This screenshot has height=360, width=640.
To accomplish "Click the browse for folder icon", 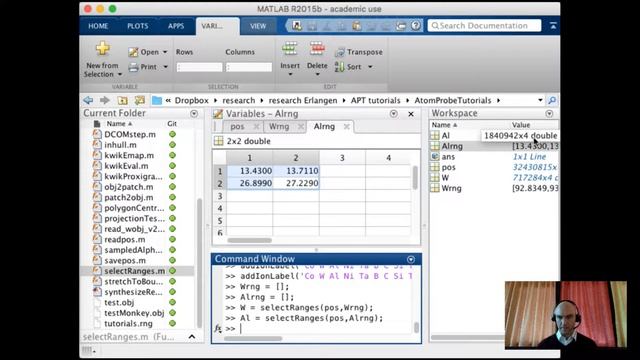I will coord(140,100).
